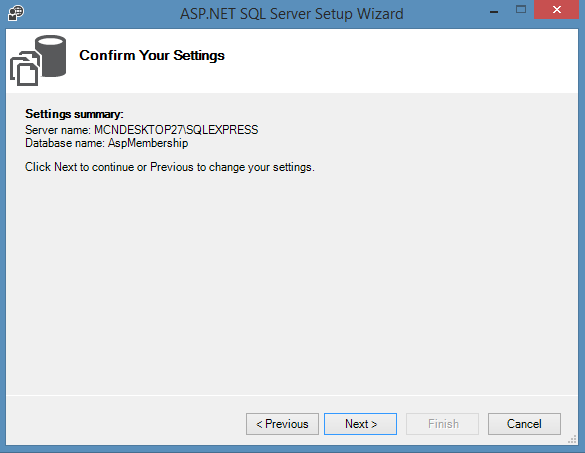Maximize the Setup Wizard window
This screenshot has height=453, width=585.
coord(521,10)
